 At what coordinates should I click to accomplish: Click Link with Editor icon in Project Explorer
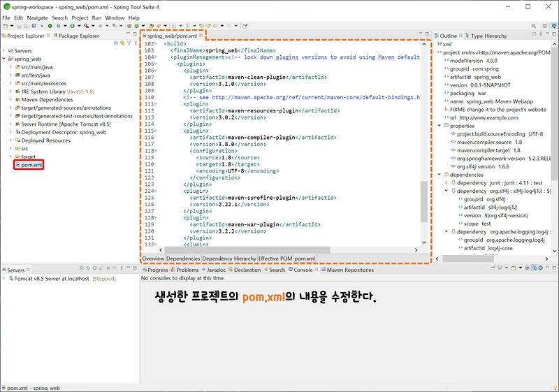pyautogui.click(x=122, y=43)
